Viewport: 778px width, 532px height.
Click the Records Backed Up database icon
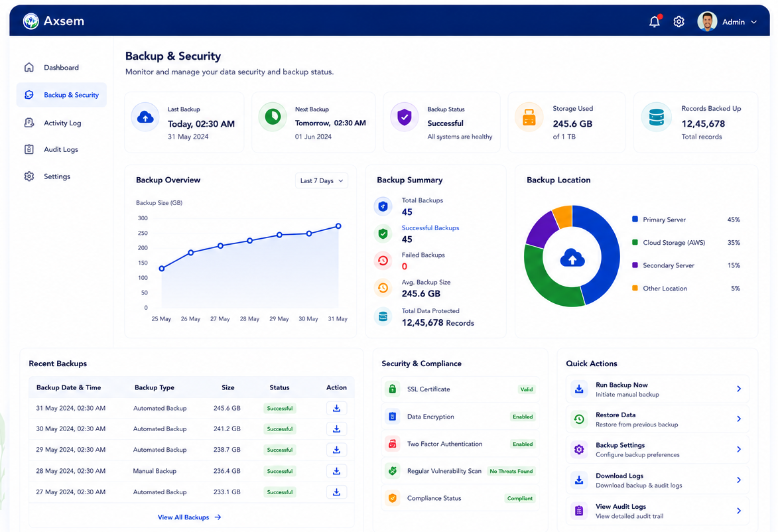(657, 117)
